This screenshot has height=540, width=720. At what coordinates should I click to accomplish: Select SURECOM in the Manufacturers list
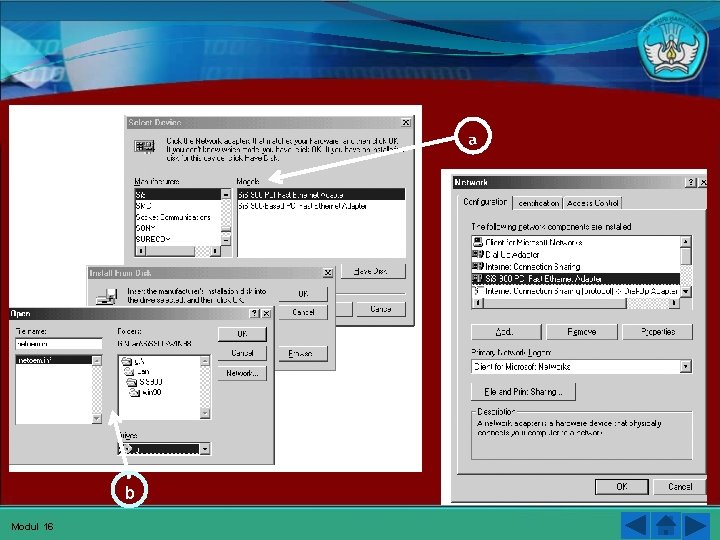coord(178,239)
